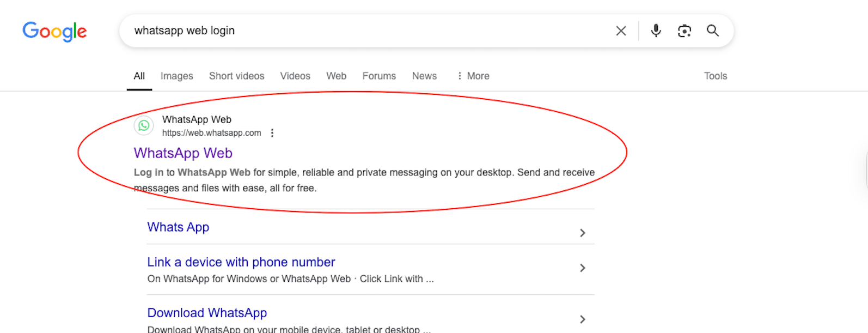Start voice search with the microphone icon
Viewport: 868px width, 333px height.
[x=656, y=31]
